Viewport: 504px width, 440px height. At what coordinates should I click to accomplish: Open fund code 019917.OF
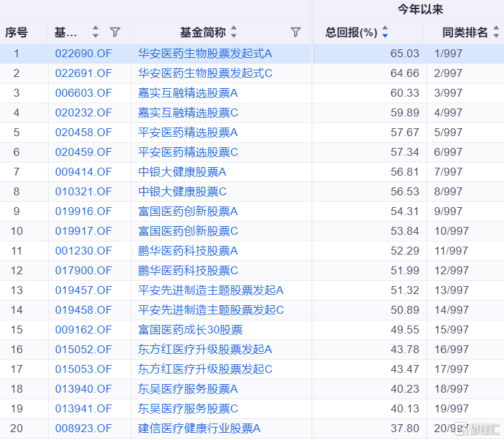[x=84, y=231]
